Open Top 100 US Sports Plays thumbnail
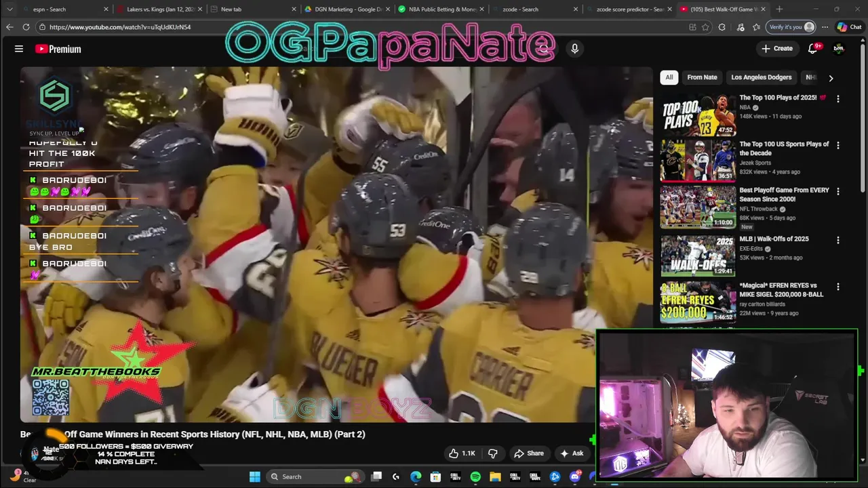The height and width of the screenshot is (488, 868). pyautogui.click(x=698, y=161)
